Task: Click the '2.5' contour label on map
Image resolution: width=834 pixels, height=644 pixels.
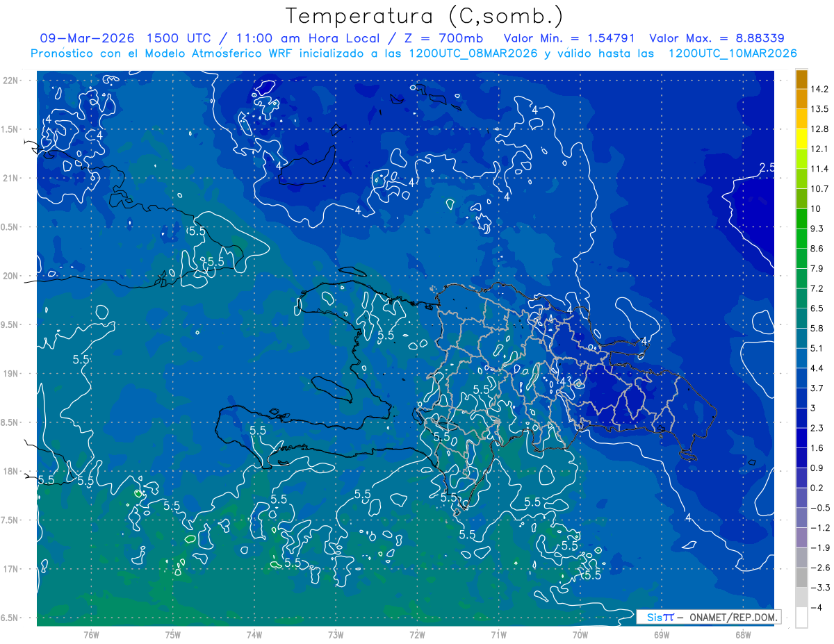Action: (767, 167)
